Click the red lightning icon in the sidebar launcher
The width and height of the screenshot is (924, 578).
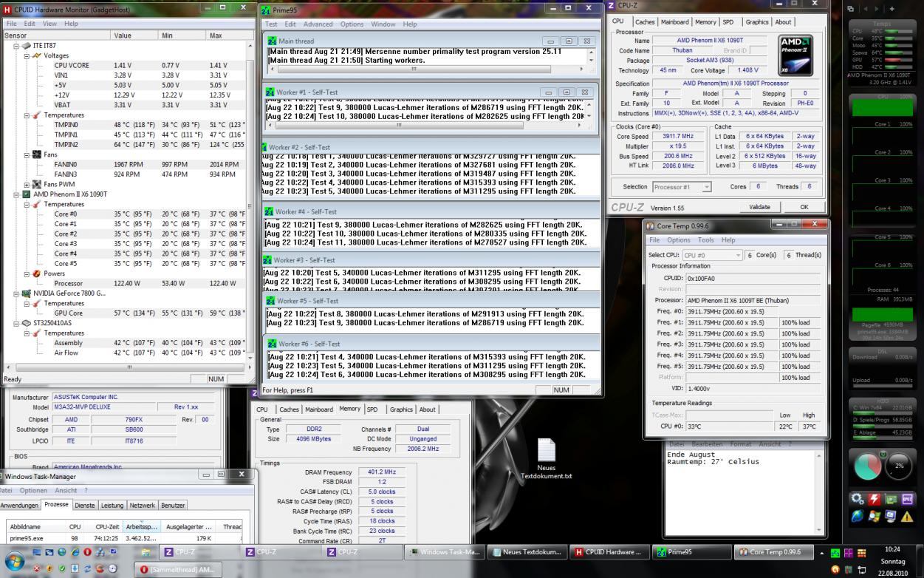(875, 499)
